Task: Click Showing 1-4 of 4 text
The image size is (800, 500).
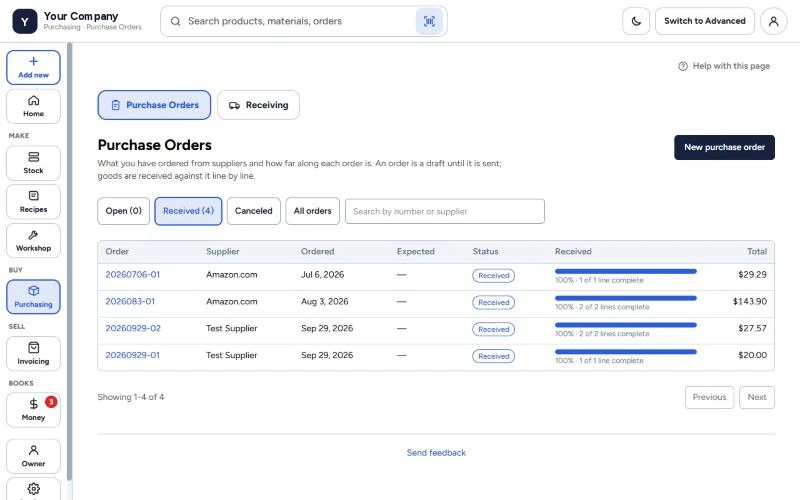Action: tap(131, 397)
